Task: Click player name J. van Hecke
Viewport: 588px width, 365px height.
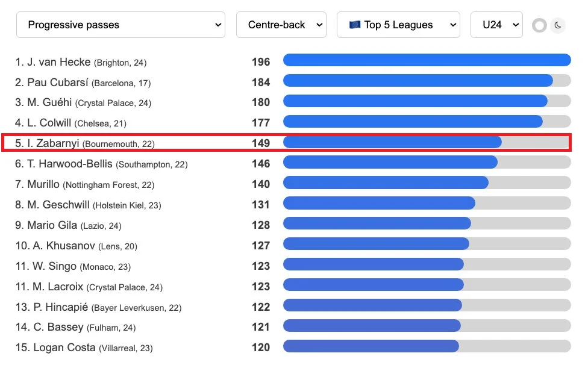Action: (x=59, y=62)
